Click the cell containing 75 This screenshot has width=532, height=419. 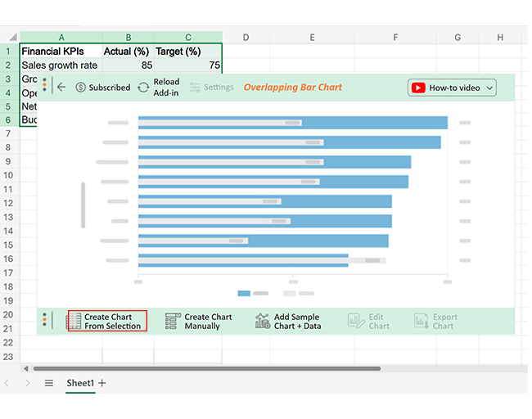point(188,65)
